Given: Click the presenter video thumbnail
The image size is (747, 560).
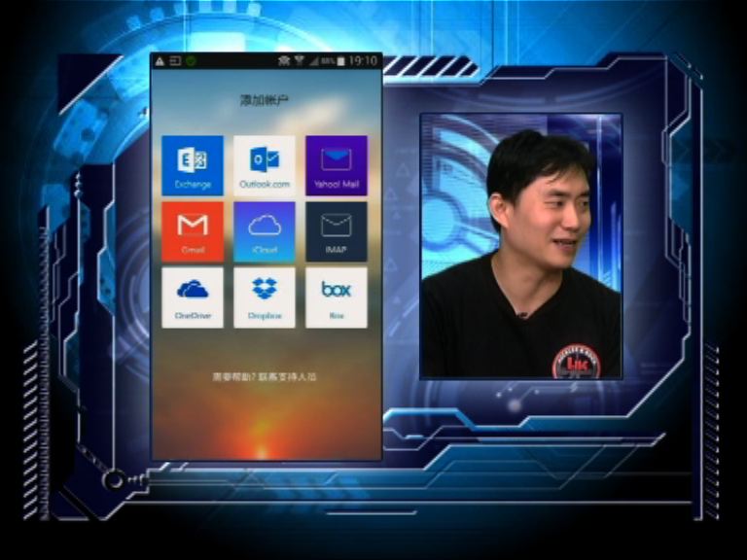Looking at the screenshot, I should click(x=521, y=246).
